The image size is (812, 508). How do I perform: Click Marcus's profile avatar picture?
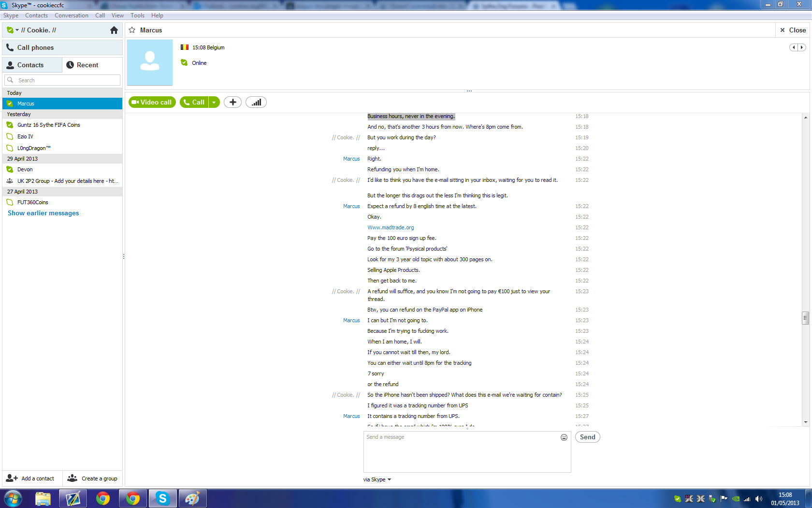[150, 62]
